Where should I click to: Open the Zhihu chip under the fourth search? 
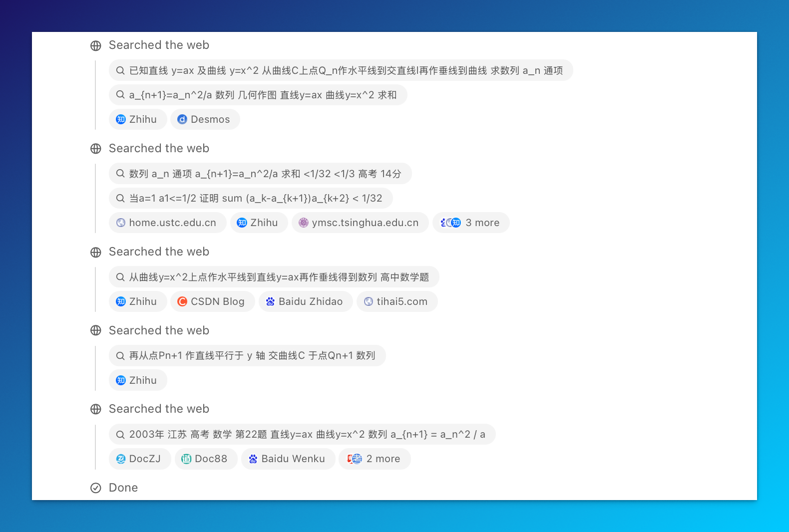pos(138,380)
